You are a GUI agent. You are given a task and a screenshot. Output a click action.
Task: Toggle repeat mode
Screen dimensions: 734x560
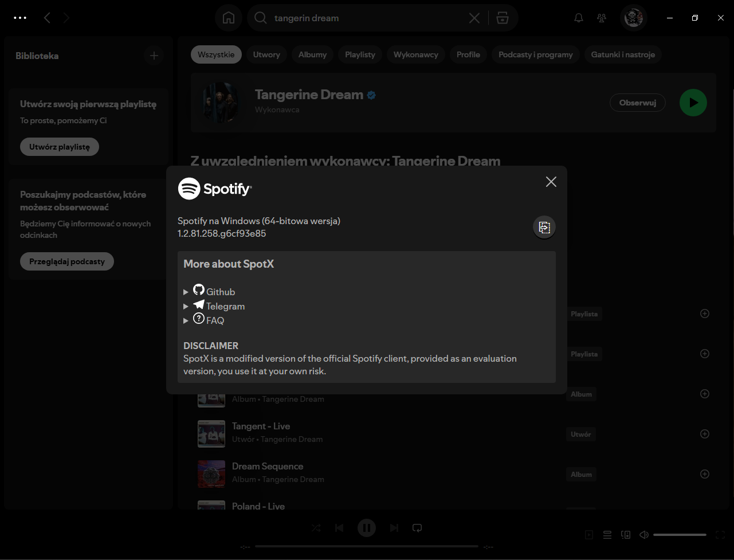[x=417, y=528]
